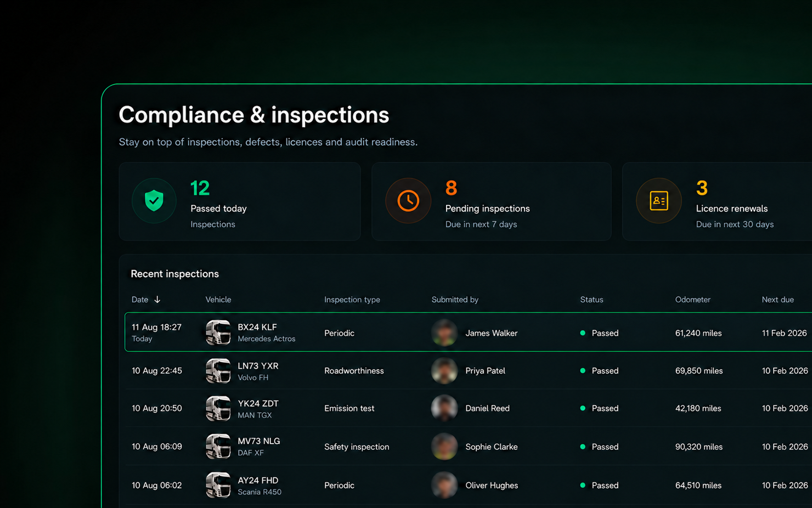Open the Licence renewals card
This screenshot has height=508, width=812.
pyautogui.click(x=717, y=201)
